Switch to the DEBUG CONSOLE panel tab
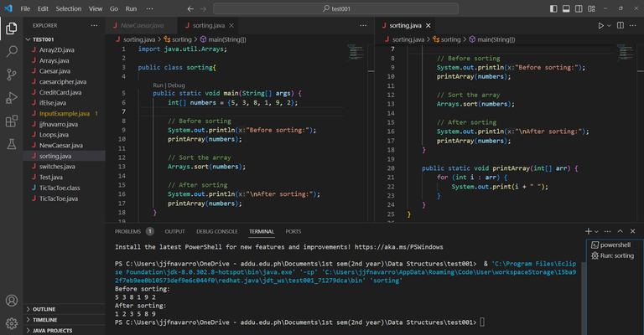 pos(216,231)
